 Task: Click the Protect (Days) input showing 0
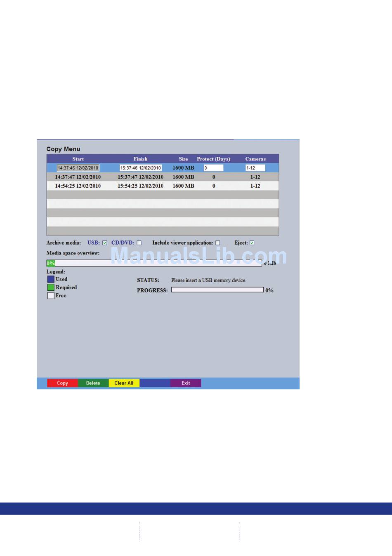pos(214,168)
